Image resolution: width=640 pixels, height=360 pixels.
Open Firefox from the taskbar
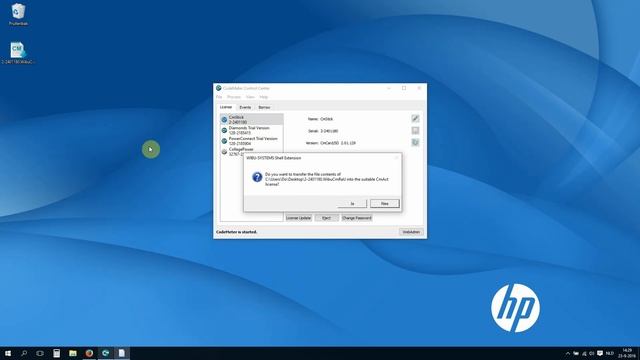(x=89, y=353)
